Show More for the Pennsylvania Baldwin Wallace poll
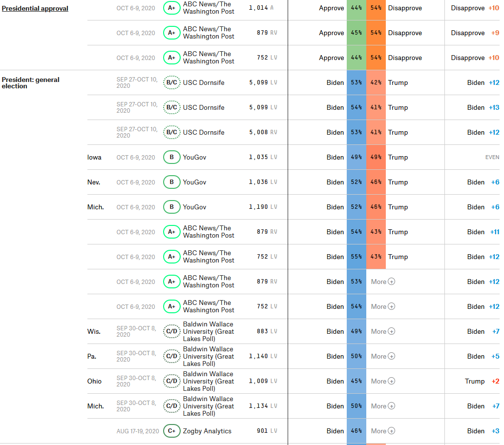The height and width of the screenshot is (445, 504). click(383, 356)
